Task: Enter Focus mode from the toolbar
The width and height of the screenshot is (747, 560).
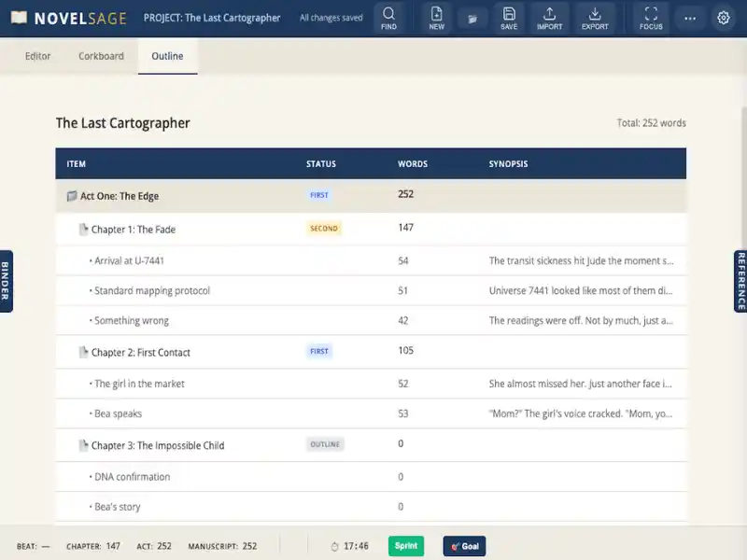Action: point(651,18)
